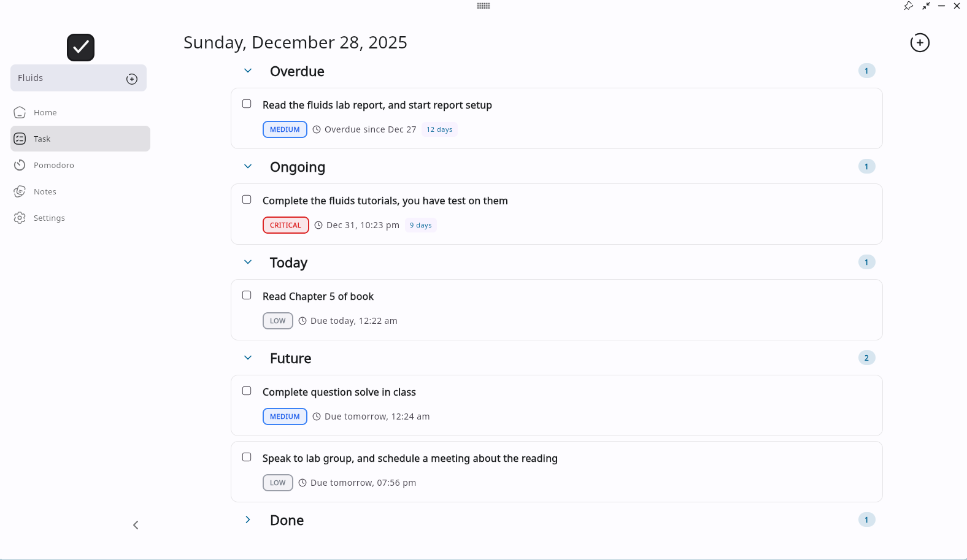Open the Fluids project selector
The width and height of the screenshot is (967, 560).
click(79, 78)
